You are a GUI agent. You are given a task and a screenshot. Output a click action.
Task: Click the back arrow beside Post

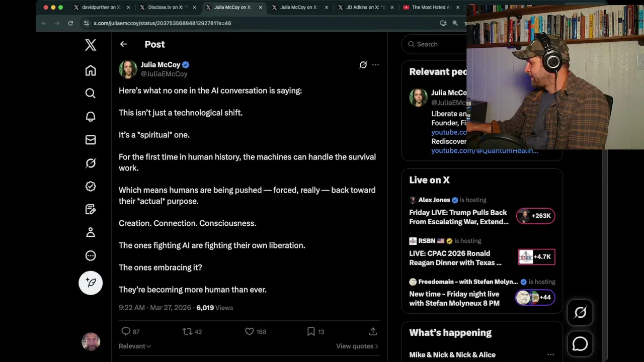coord(123,44)
